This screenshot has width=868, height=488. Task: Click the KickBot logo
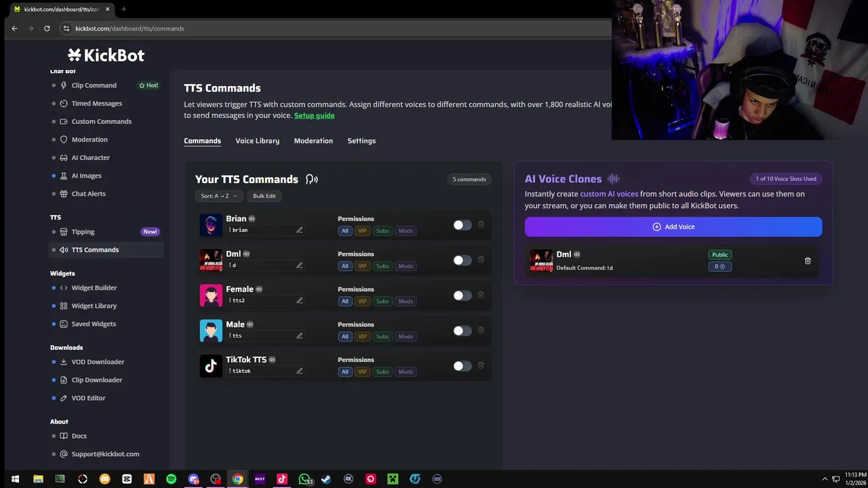tap(106, 56)
